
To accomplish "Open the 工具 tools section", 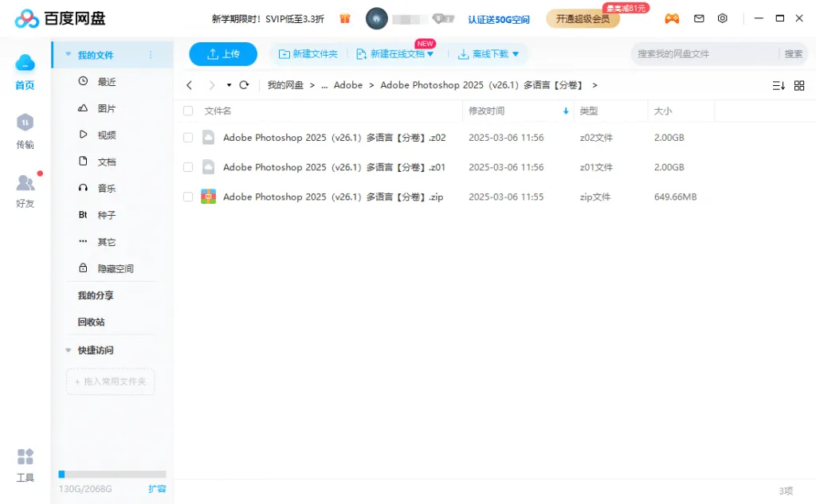I will pyautogui.click(x=25, y=466).
